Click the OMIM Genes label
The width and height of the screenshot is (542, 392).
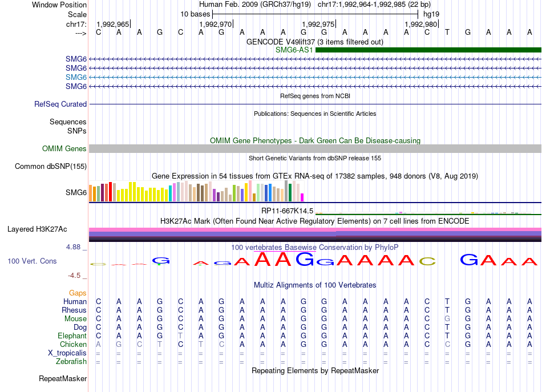[64, 149]
